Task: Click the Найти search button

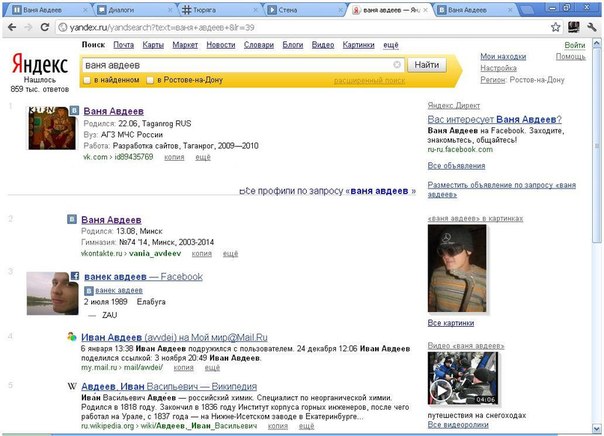Action: pos(427,65)
